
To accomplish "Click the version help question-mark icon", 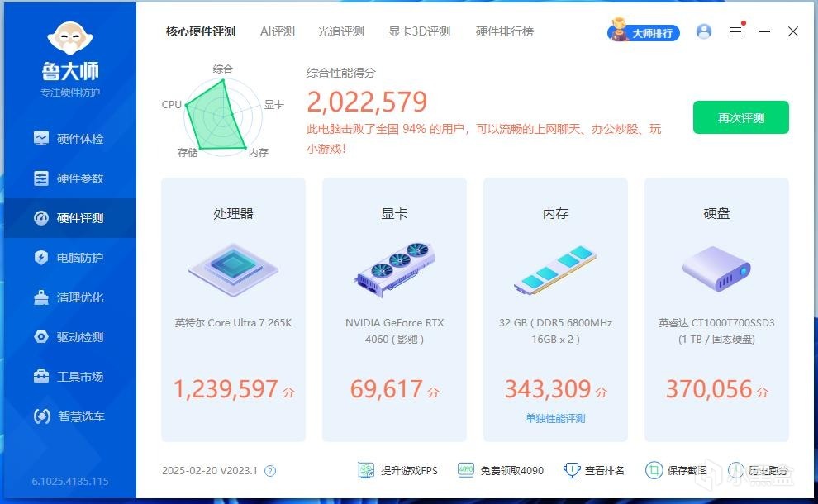I will [x=269, y=471].
